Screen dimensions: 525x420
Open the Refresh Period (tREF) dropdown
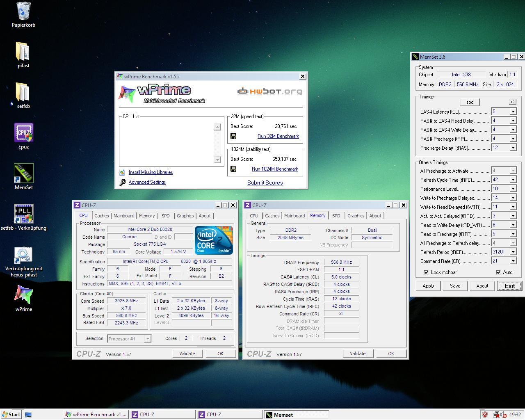(513, 252)
